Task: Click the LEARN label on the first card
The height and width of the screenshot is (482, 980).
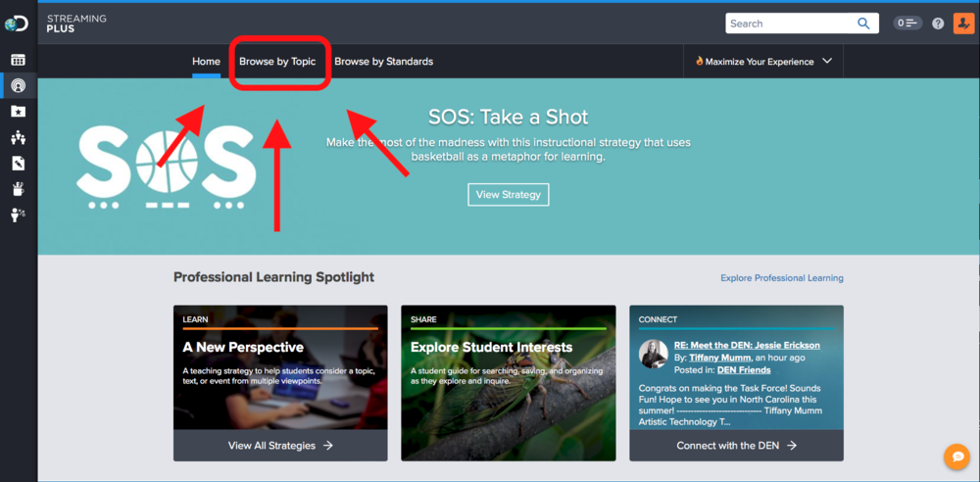Action: [196, 319]
